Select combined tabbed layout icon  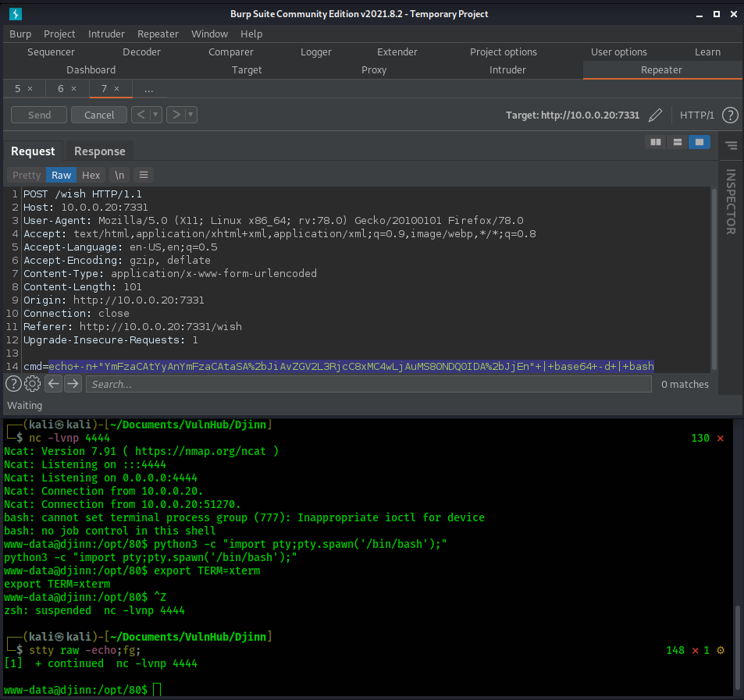700,142
